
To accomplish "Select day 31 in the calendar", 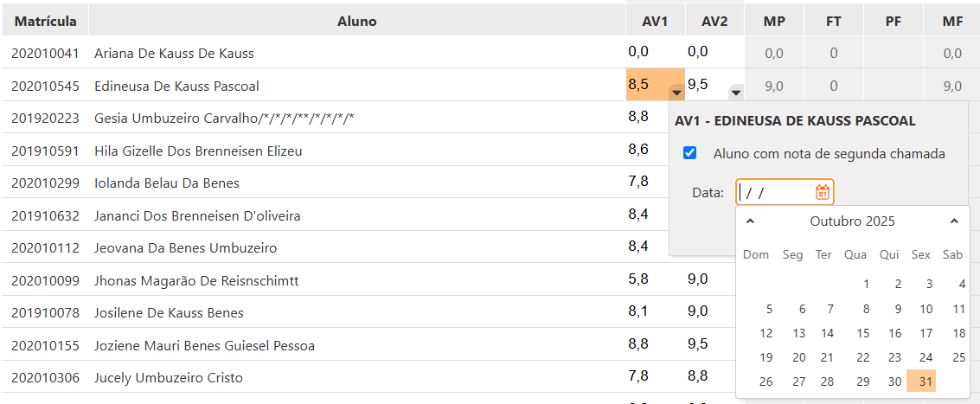I will pos(926,382).
